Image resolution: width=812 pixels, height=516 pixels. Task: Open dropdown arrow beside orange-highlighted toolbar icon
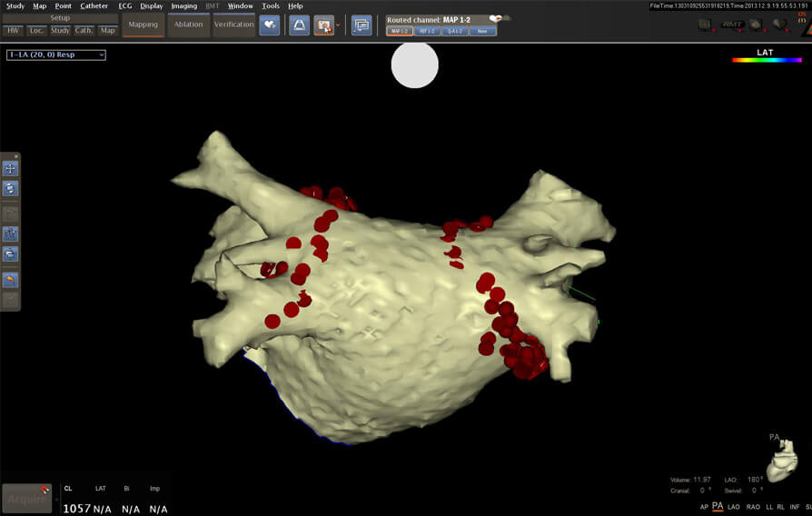[x=338, y=25]
